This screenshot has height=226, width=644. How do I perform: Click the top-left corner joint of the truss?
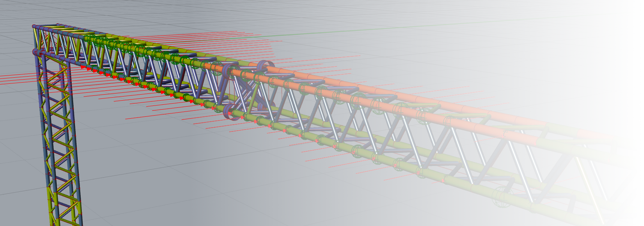coord(35,27)
